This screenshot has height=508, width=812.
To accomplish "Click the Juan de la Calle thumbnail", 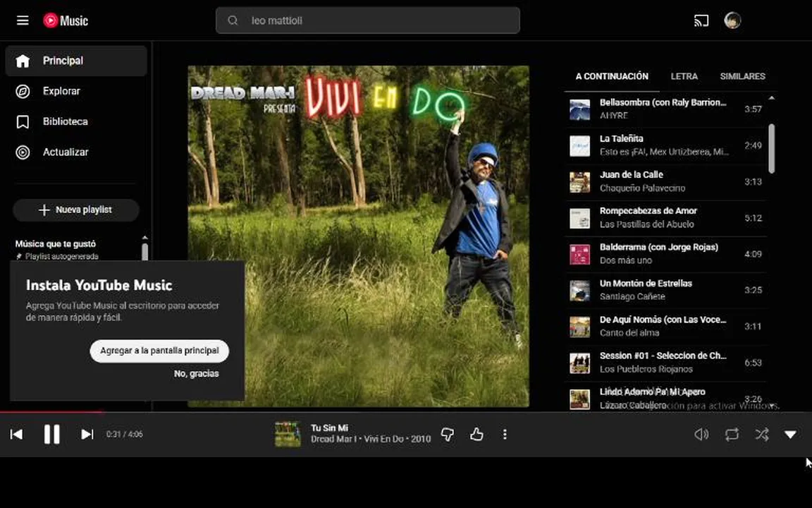I will 579,183.
